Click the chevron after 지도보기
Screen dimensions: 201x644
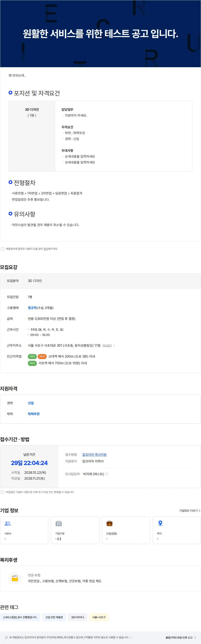pos(114,345)
